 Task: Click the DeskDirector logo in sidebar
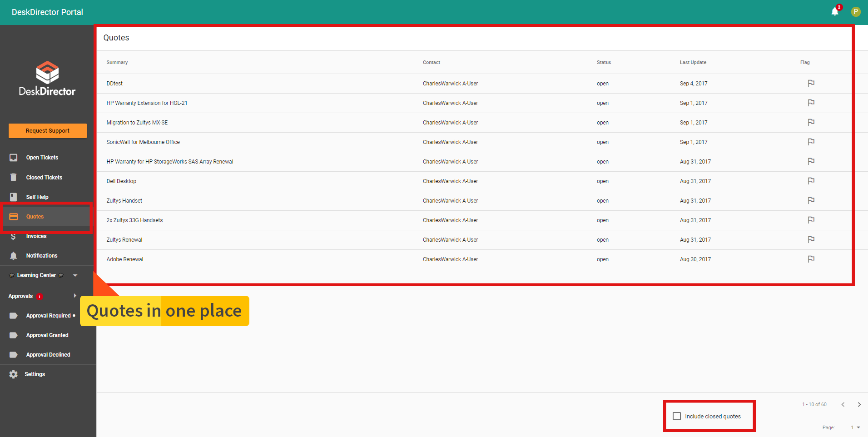(x=47, y=79)
